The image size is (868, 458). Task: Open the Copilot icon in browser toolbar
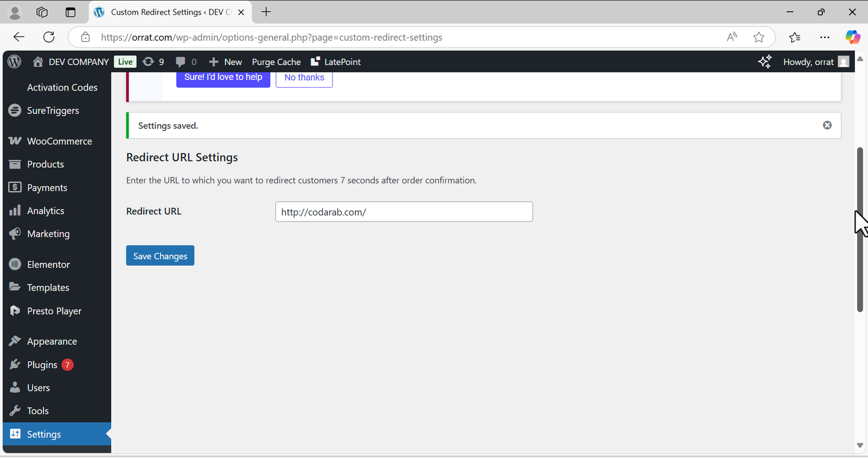(853, 37)
